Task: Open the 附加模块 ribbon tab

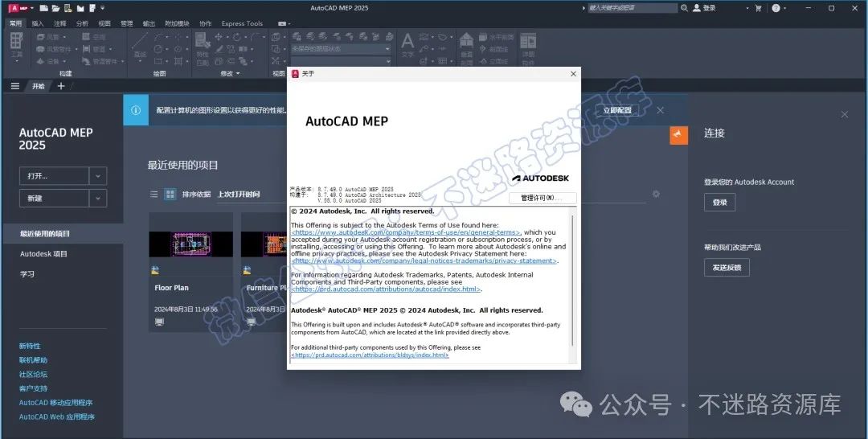Action: (177, 23)
